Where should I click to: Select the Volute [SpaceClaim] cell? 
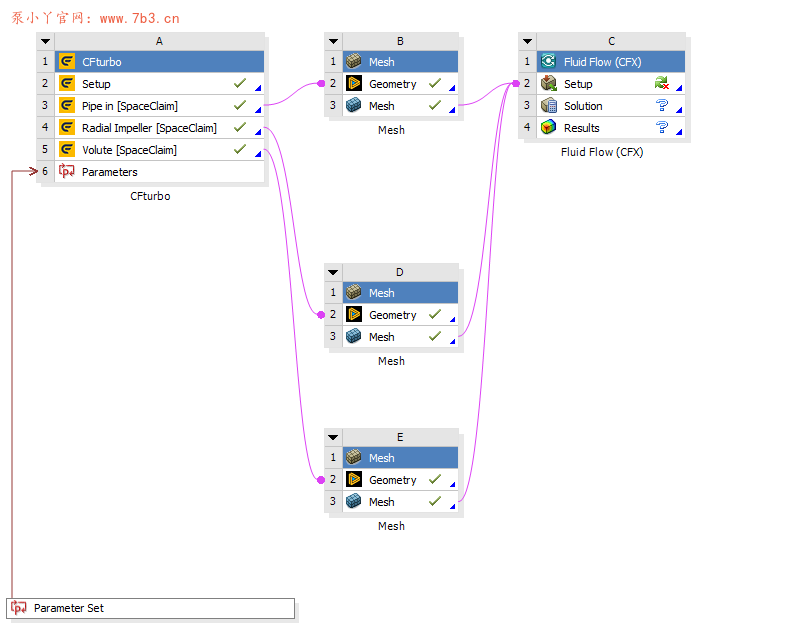[159, 150]
